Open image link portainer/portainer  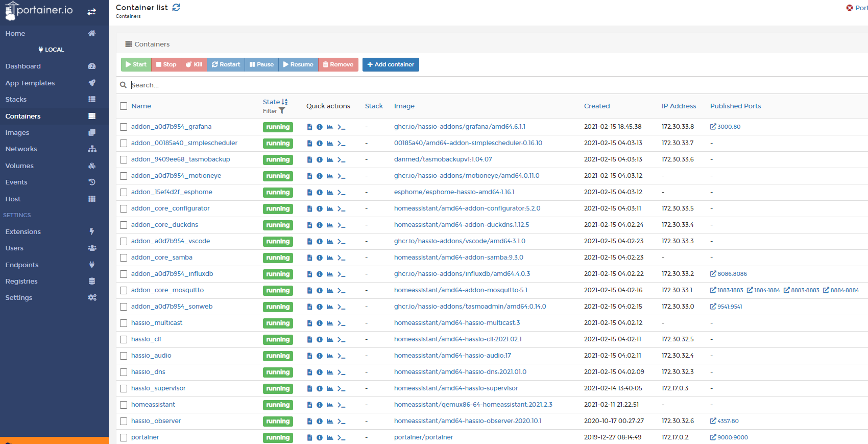coord(423,437)
